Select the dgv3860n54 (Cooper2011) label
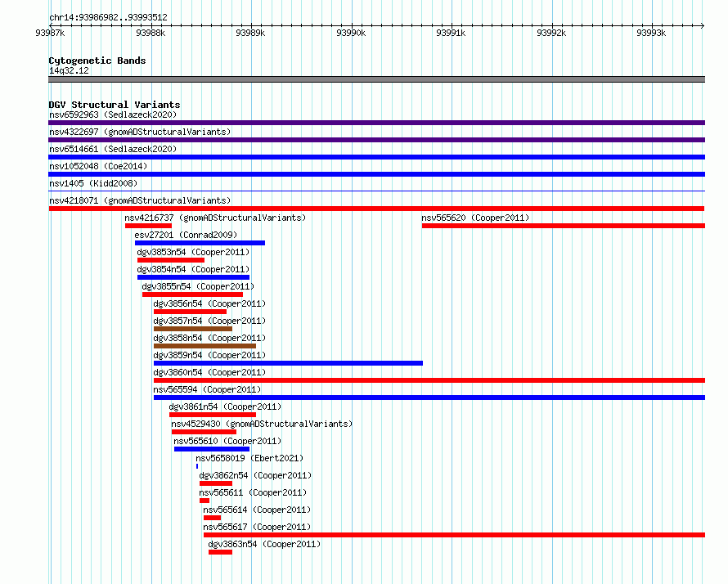The image size is (728, 584). pos(209,372)
